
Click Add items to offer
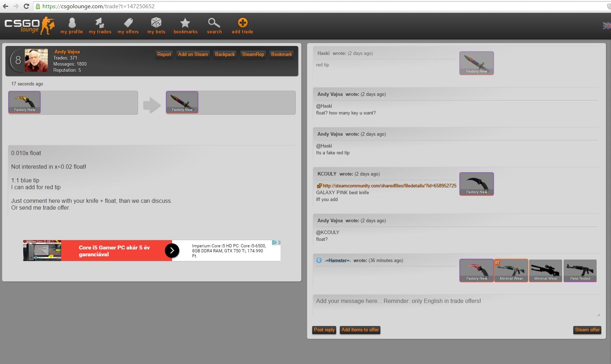click(360, 330)
